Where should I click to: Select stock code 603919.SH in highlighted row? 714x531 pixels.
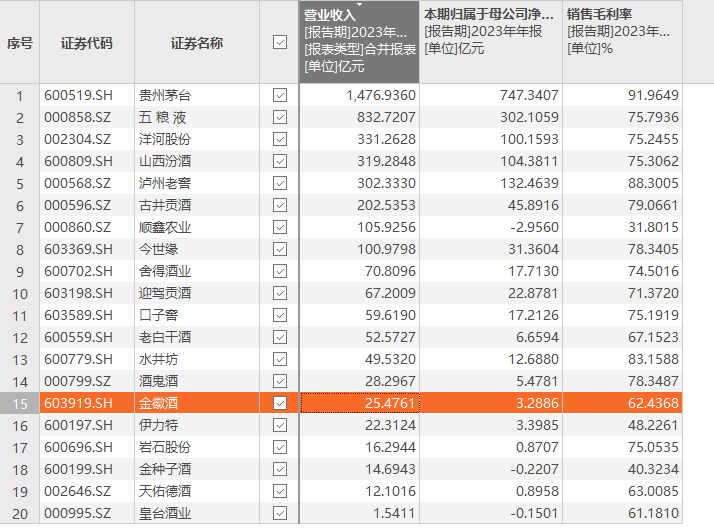78,403
